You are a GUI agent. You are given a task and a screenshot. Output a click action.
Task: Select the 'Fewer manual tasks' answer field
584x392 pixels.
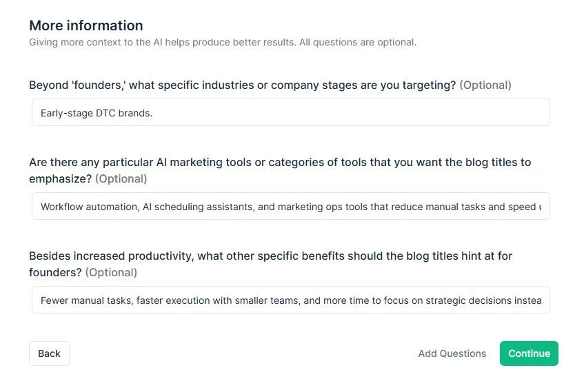(x=290, y=300)
